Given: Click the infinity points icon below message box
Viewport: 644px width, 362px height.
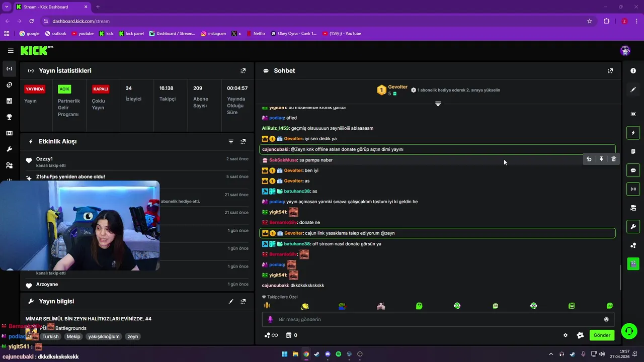Looking at the screenshot, I should coord(271,335).
